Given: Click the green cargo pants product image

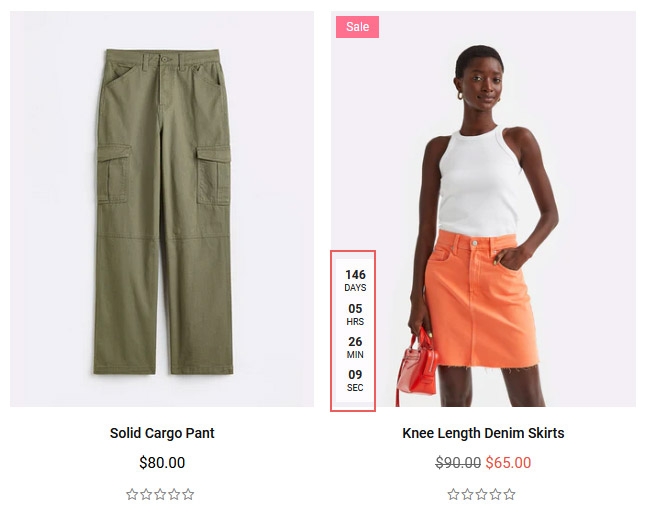Looking at the screenshot, I should click(x=162, y=209).
